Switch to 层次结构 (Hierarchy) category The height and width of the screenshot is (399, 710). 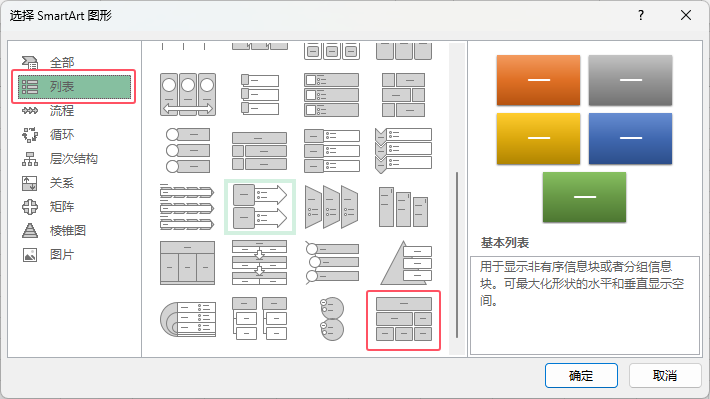[73, 159]
